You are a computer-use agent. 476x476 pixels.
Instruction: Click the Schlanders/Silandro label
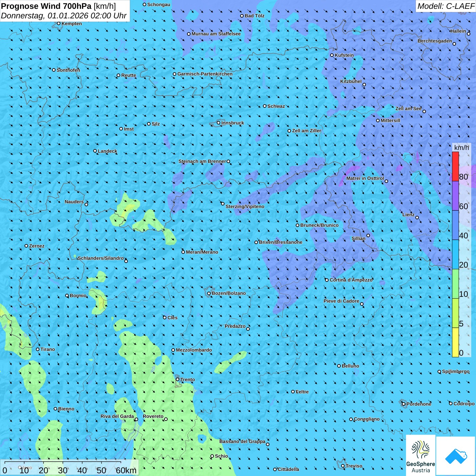[101, 258]
